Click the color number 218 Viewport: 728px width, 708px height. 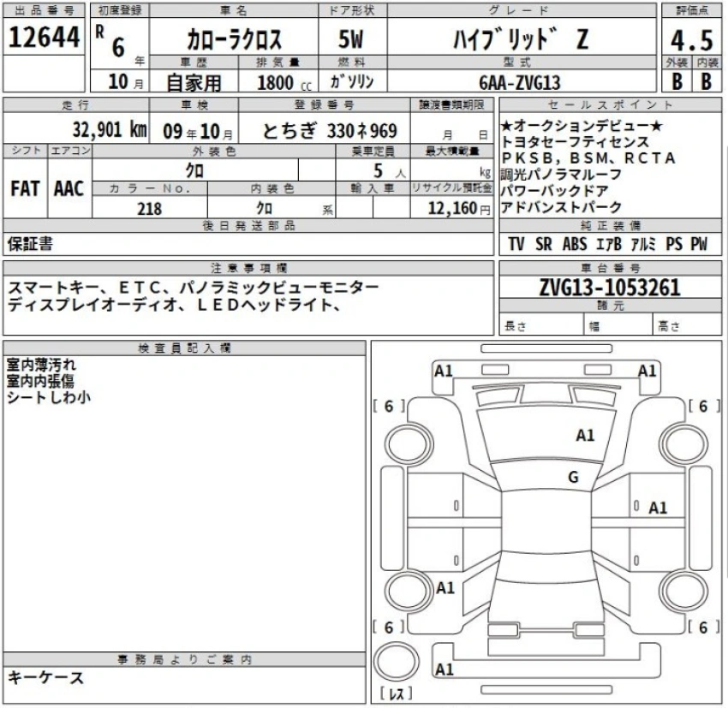click(150, 209)
